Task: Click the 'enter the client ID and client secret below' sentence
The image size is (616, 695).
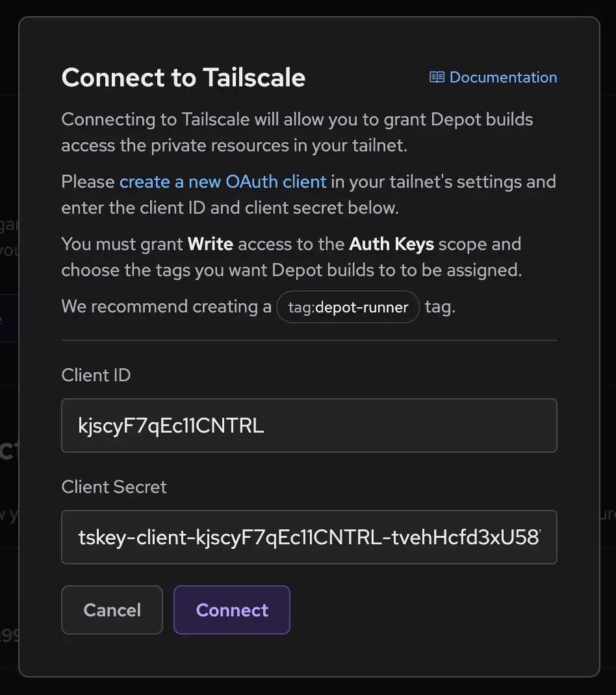Action: tap(230, 208)
